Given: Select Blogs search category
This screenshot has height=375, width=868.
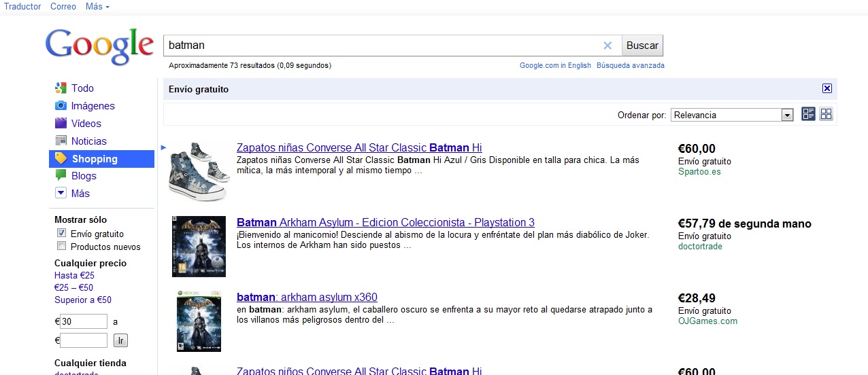Looking at the screenshot, I should (84, 176).
